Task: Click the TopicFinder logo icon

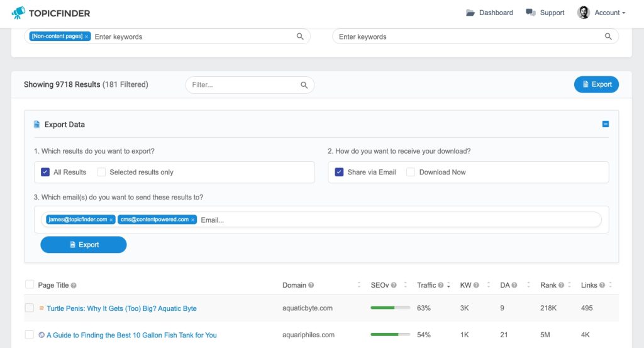Action: coord(18,13)
